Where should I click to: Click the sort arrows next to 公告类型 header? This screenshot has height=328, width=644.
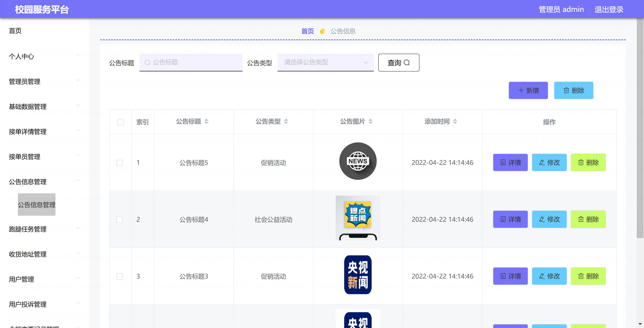pyautogui.click(x=286, y=121)
